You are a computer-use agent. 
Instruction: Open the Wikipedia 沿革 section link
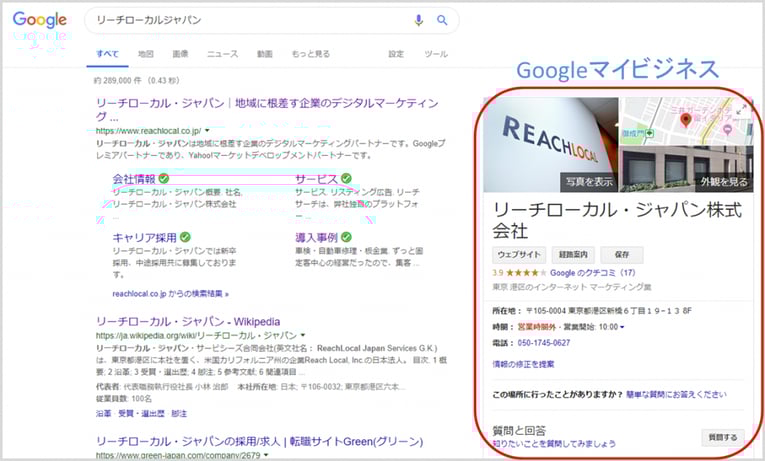click(103, 413)
